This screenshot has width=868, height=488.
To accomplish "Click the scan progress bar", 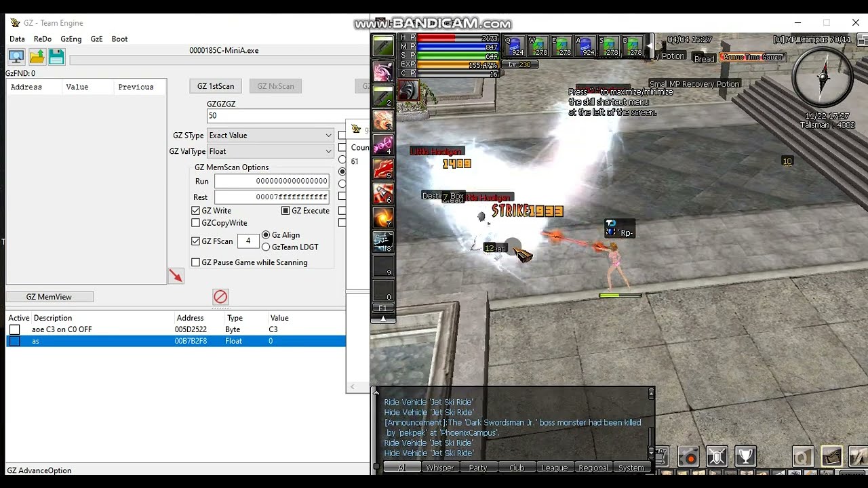I will click(219, 60).
